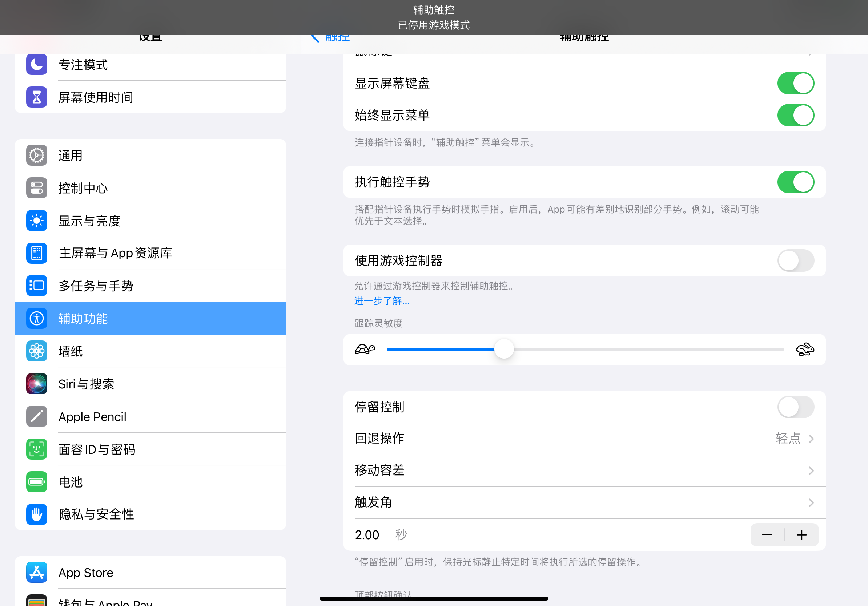The width and height of the screenshot is (868, 606).
Task: Enable the 使用游戏控制器 switch
Action: coord(795,260)
